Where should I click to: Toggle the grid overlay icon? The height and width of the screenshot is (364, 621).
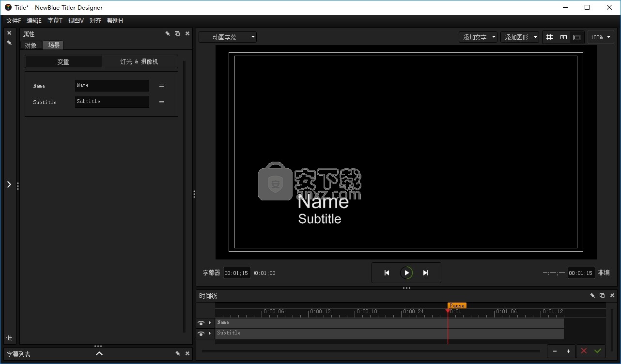[x=550, y=37]
